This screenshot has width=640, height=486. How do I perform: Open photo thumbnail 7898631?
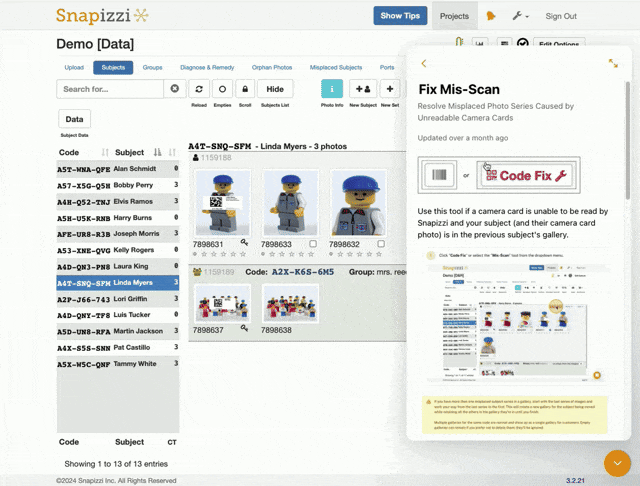(x=222, y=203)
